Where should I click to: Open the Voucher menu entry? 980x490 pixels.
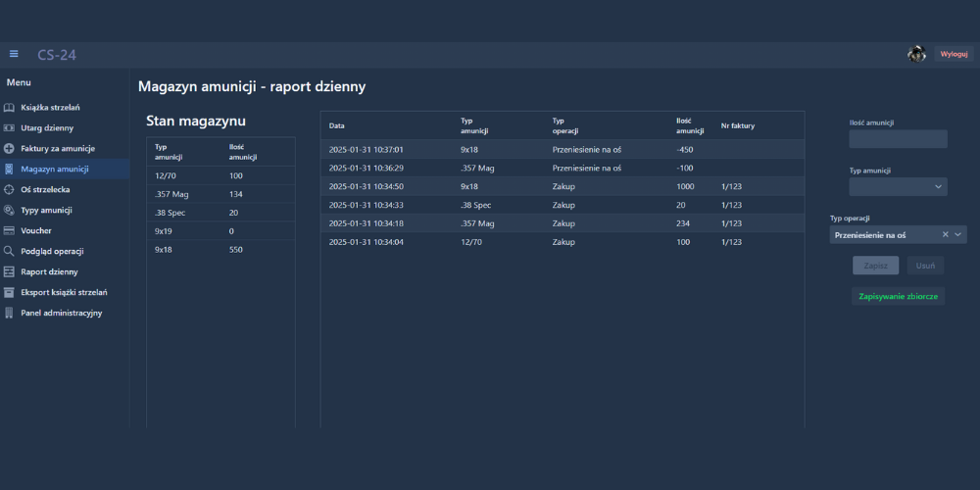pos(36,231)
